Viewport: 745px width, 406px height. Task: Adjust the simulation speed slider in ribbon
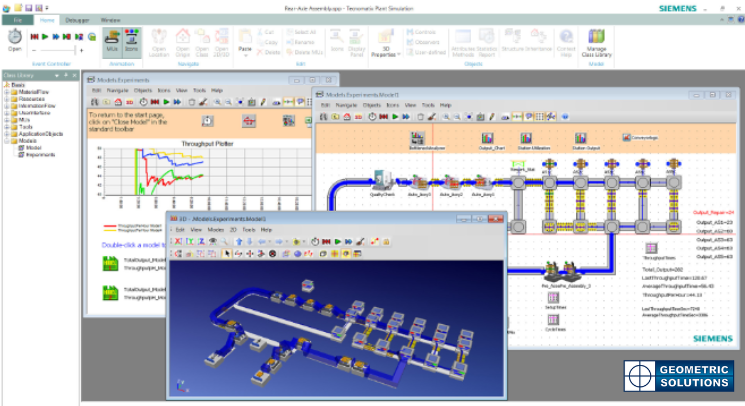(x=57, y=50)
